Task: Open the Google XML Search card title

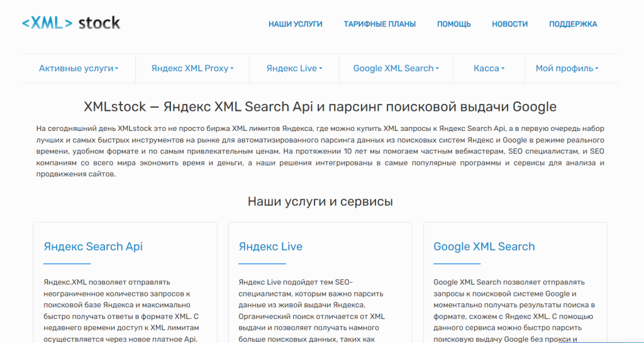Action: click(484, 247)
